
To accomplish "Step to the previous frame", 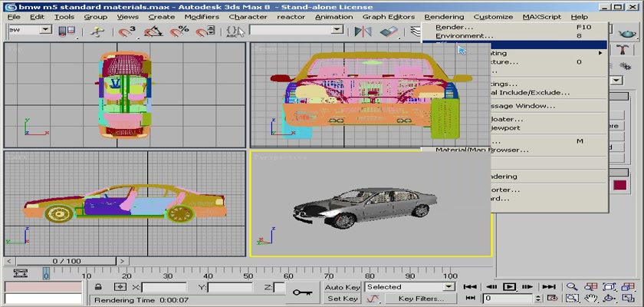I will (491, 287).
